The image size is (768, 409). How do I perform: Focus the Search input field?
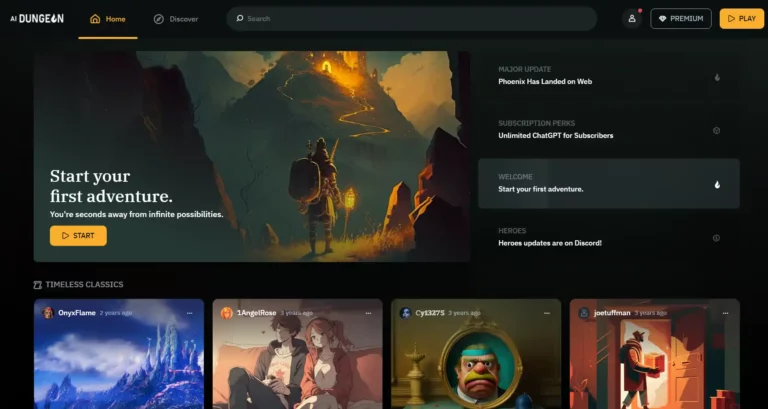tap(411, 19)
